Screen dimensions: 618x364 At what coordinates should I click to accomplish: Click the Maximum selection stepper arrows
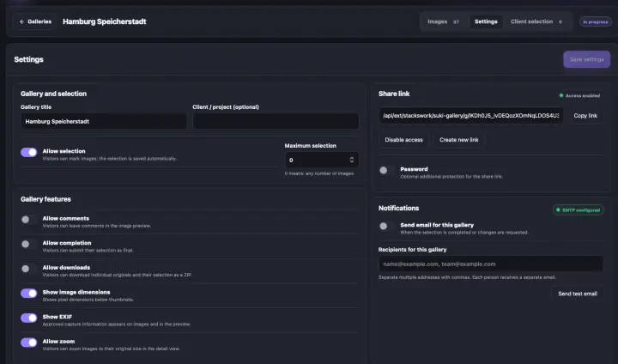click(352, 160)
